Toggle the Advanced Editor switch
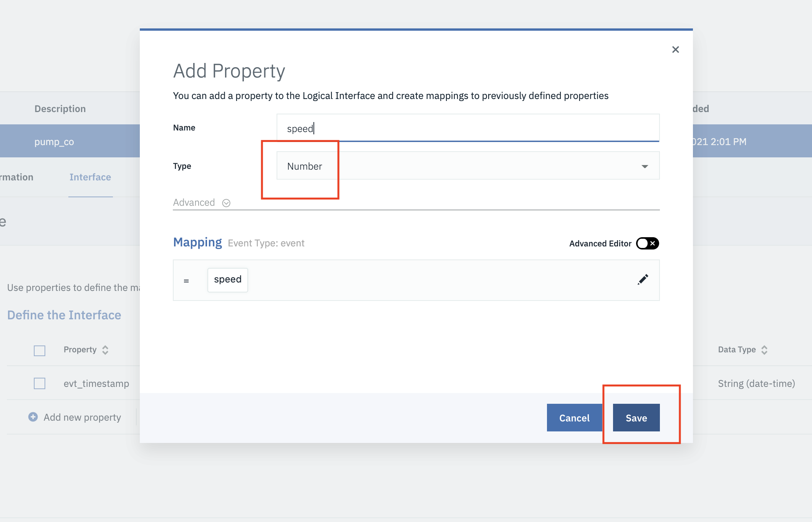812x522 pixels. pyautogui.click(x=648, y=243)
